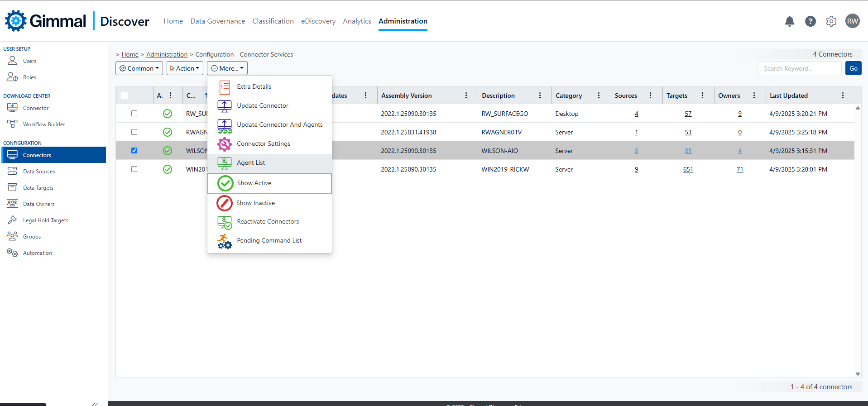Open the Action dropdown menu

[185, 68]
